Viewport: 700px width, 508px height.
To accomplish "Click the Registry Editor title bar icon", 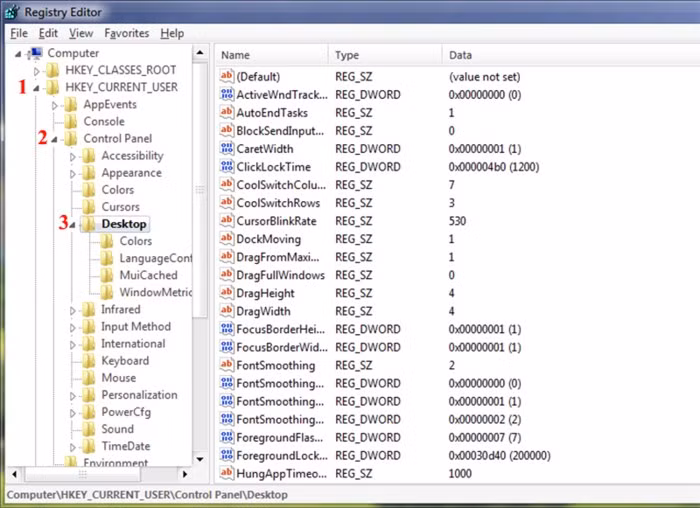I will pyautogui.click(x=13, y=10).
